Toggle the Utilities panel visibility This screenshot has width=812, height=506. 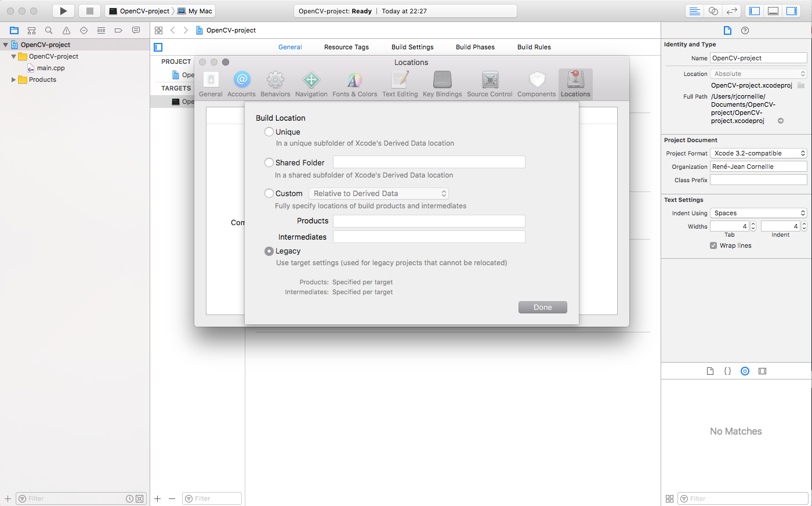(792, 11)
